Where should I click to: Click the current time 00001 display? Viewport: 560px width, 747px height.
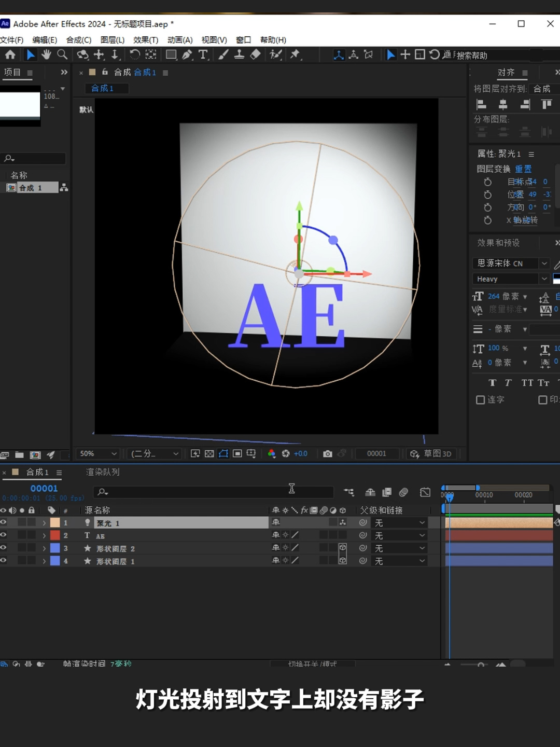44,488
